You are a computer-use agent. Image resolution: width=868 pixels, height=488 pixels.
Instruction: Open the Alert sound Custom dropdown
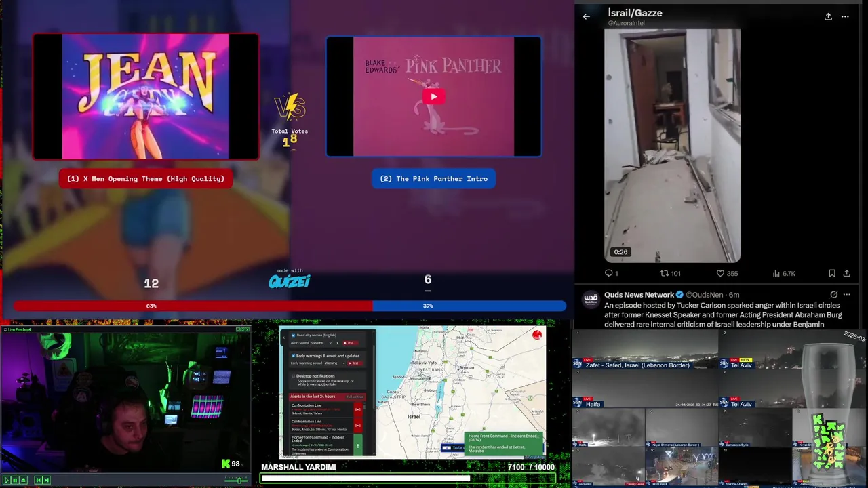click(321, 343)
